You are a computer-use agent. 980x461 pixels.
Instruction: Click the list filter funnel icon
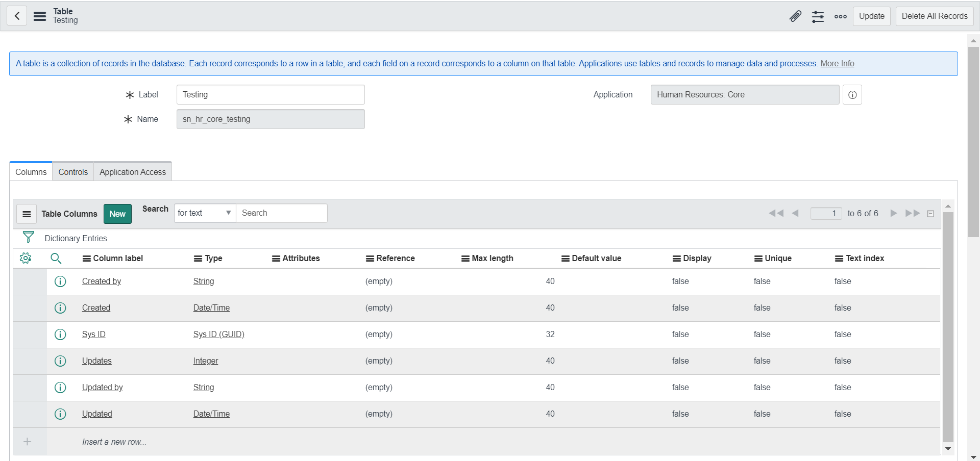pos(29,238)
